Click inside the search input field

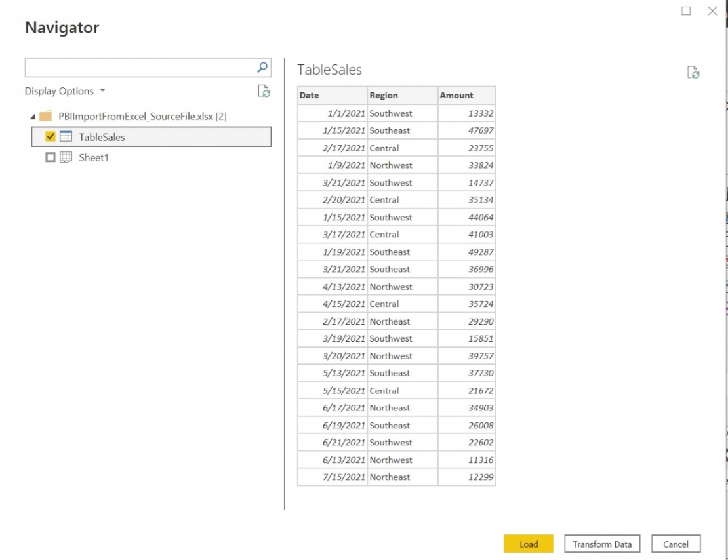pos(131,67)
